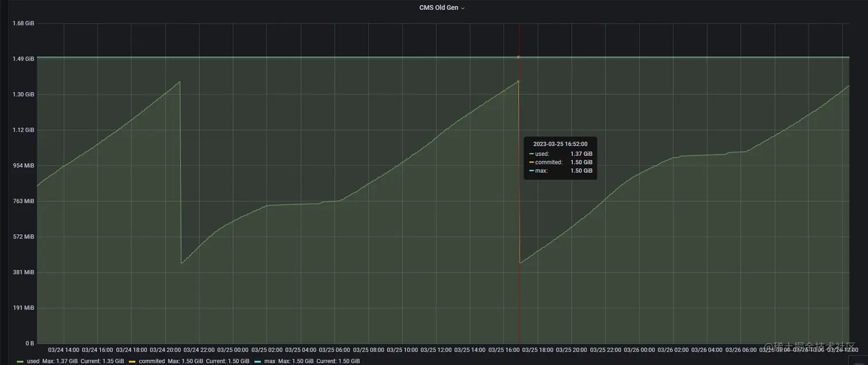
Task: Click the 03/25 14:00 x-axis label
Action: coord(470,350)
